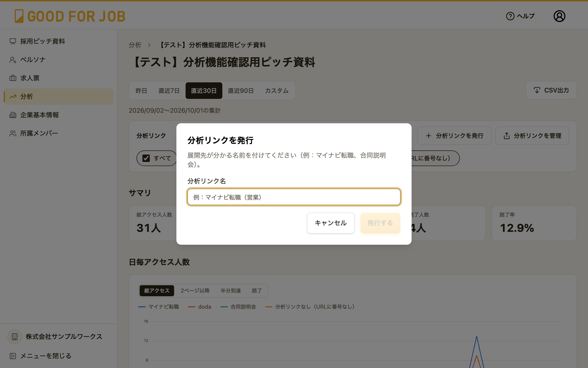Switch chart to 2ページ以降 tab
588x368 pixels.
pyautogui.click(x=195, y=290)
